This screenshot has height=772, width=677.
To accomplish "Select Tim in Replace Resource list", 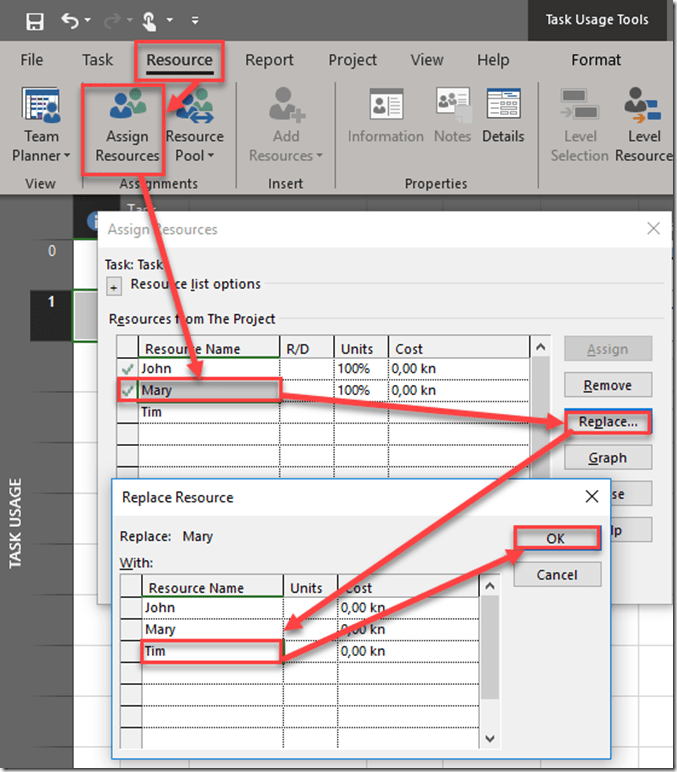I will click(x=211, y=651).
